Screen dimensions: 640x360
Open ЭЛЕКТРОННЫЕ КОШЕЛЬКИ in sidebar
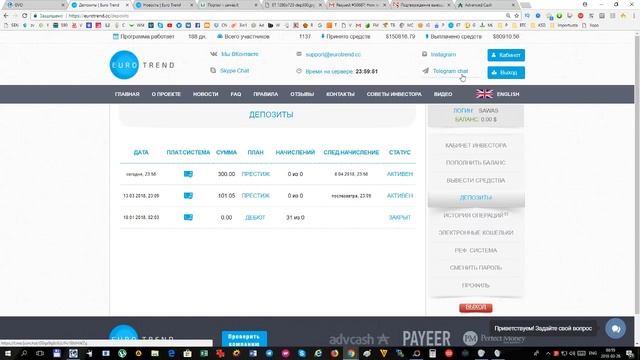coord(476,233)
